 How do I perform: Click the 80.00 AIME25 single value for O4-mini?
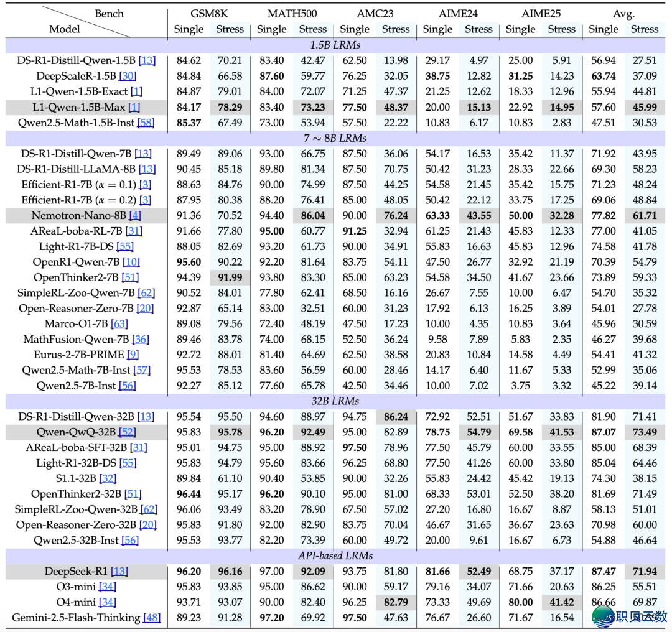(520, 602)
